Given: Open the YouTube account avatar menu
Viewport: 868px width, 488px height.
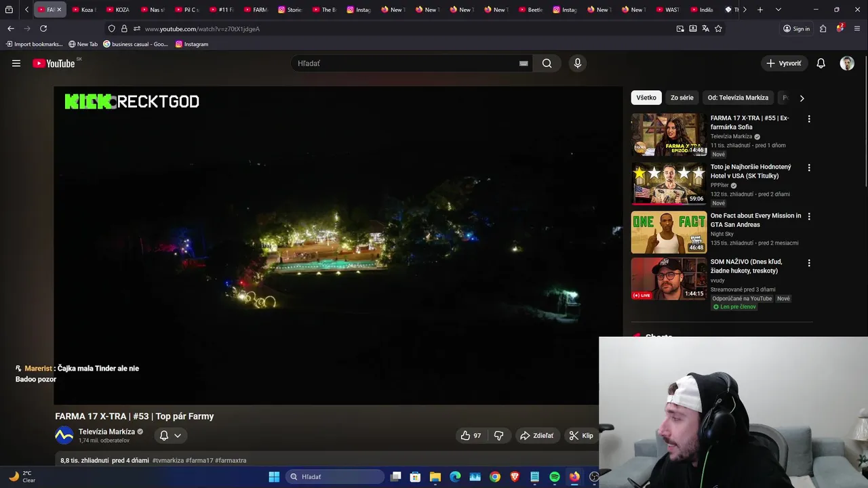Looking at the screenshot, I should [847, 63].
